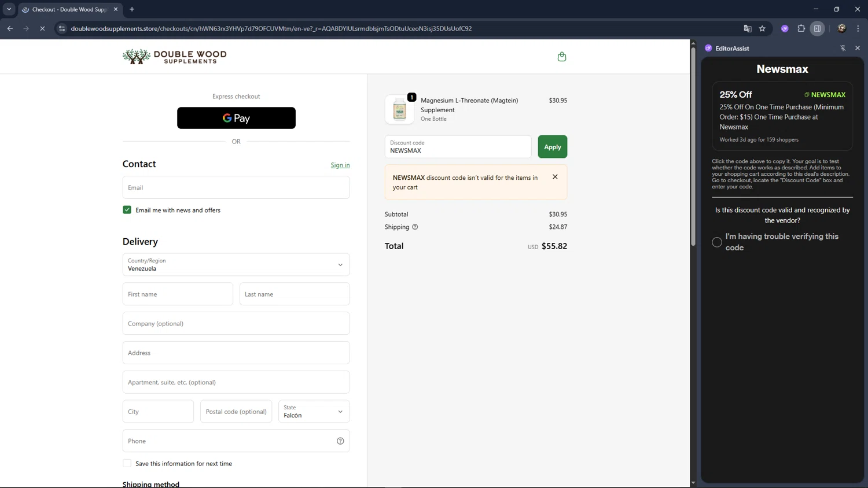This screenshot has width=868, height=488.
Task: Click the Shipping method heading
Action: (151, 484)
